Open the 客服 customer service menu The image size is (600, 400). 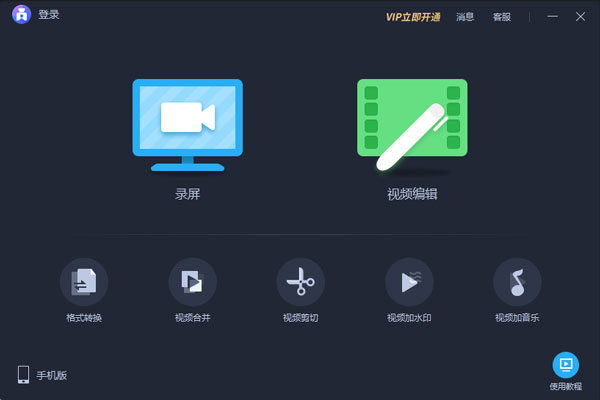(501, 17)
